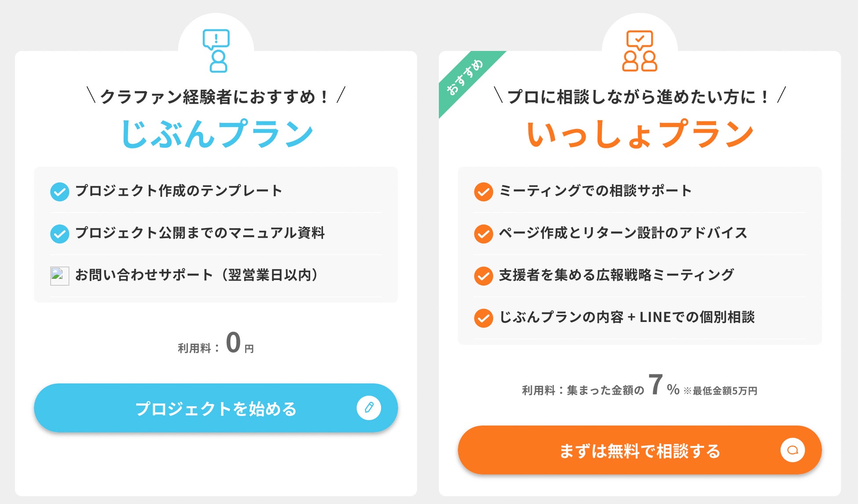
Task: Click the 利用料 0円 price text
Action: (216, 343)
